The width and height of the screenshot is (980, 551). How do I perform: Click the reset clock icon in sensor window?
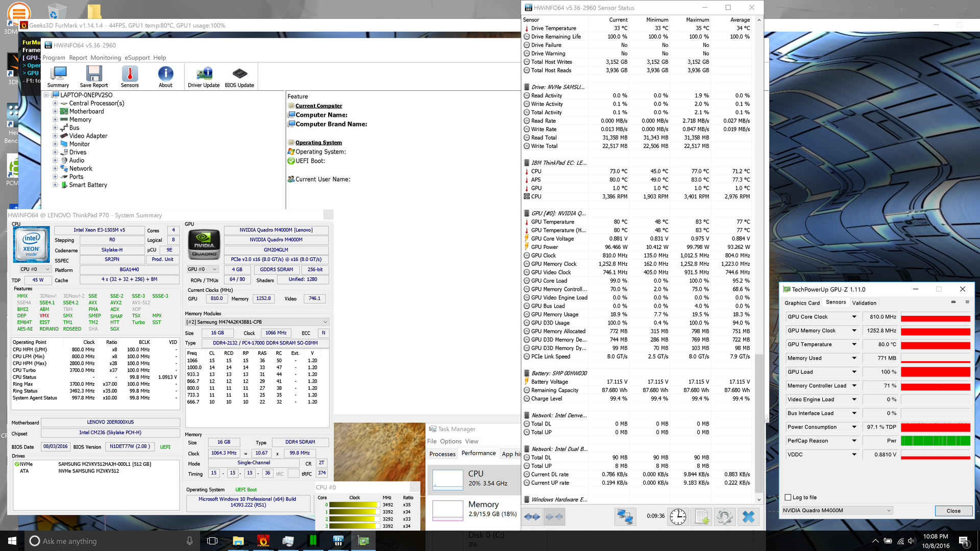click(x=678, y=517)
